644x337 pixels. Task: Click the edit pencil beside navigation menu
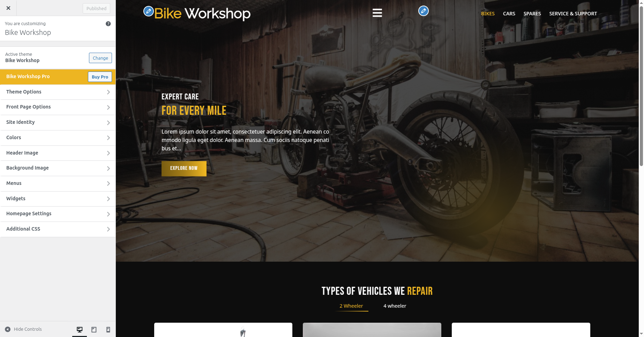pos(424,11)
